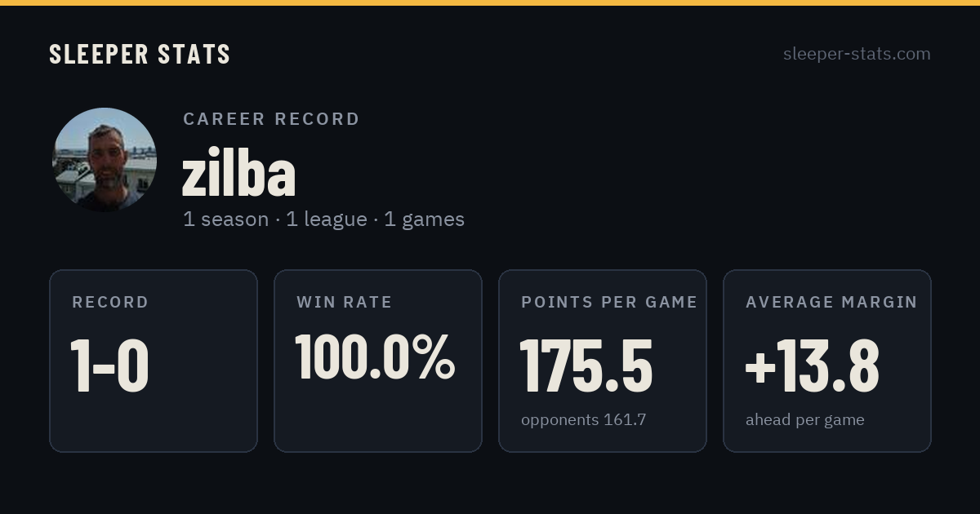This screenshot has width=980, height=514.
Task: Click the 1 season · 1 league summary line
Action: [x=323, y=219]
